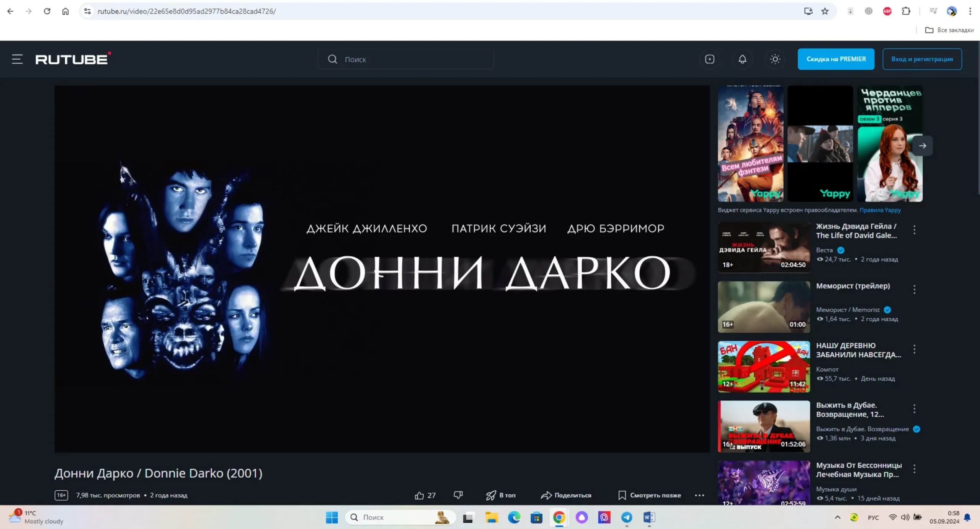Open options menu for Жизнь Дэвида Гейла video

tap(914, 230)
